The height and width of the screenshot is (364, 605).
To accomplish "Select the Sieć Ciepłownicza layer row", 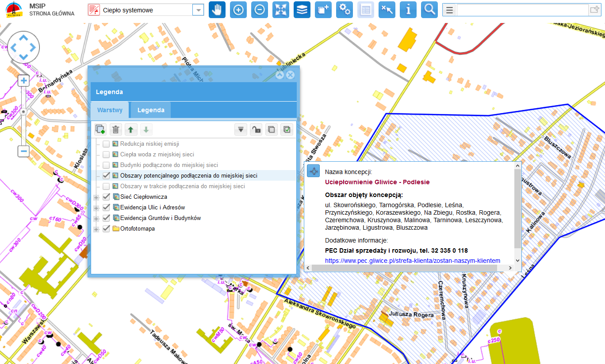I will click(193, 197).
